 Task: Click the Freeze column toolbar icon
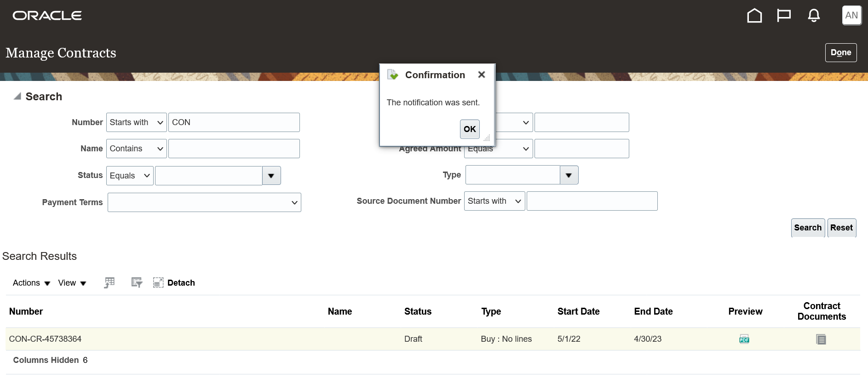(109, 283)
